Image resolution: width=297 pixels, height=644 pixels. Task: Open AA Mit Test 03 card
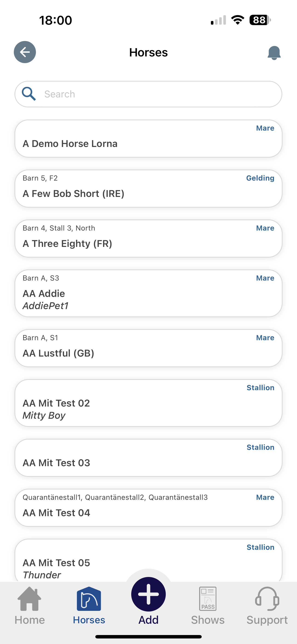[x=148, y=458]
